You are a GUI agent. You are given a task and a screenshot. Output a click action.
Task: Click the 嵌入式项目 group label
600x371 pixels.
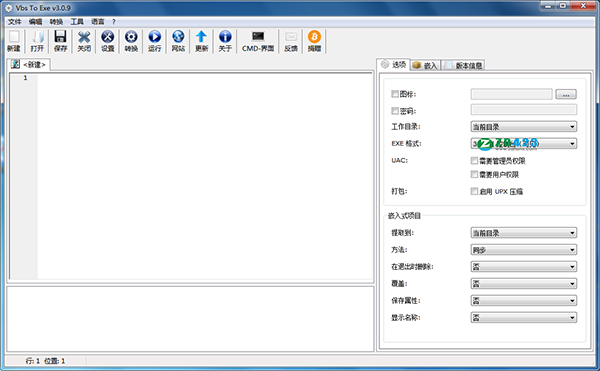tap(404, 216)
